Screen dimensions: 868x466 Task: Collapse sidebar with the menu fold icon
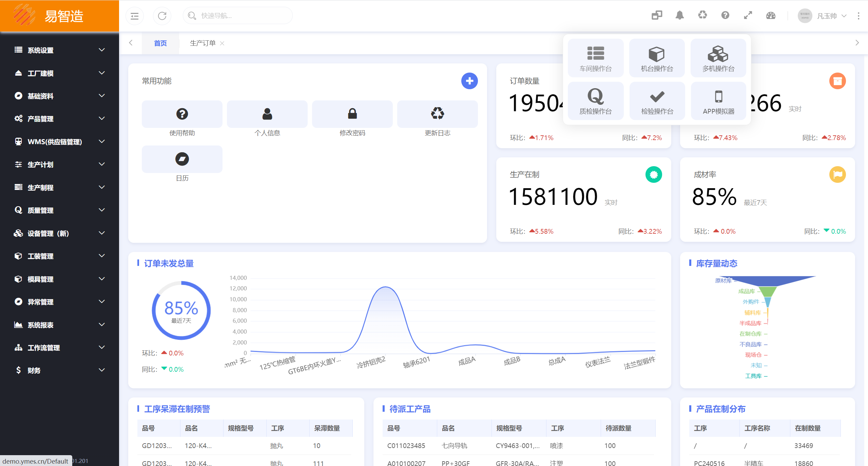[x=135, y=16]
